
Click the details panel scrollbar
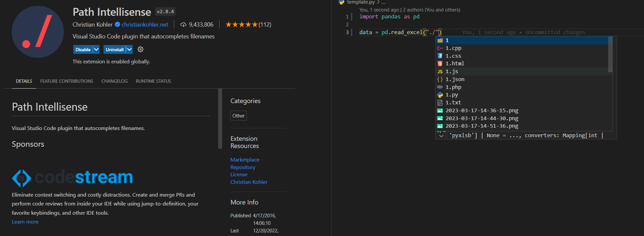point(220,118)
